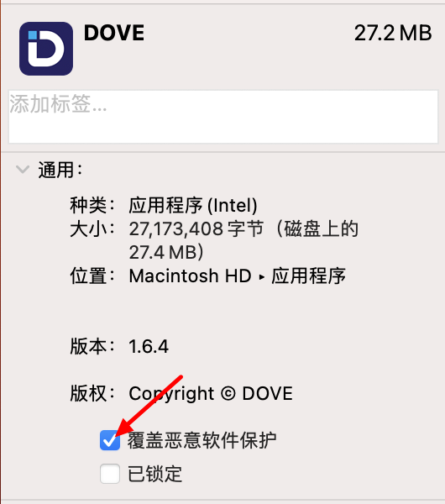
Task: Click the version number 1.6.4
Action: coord(149,346)
